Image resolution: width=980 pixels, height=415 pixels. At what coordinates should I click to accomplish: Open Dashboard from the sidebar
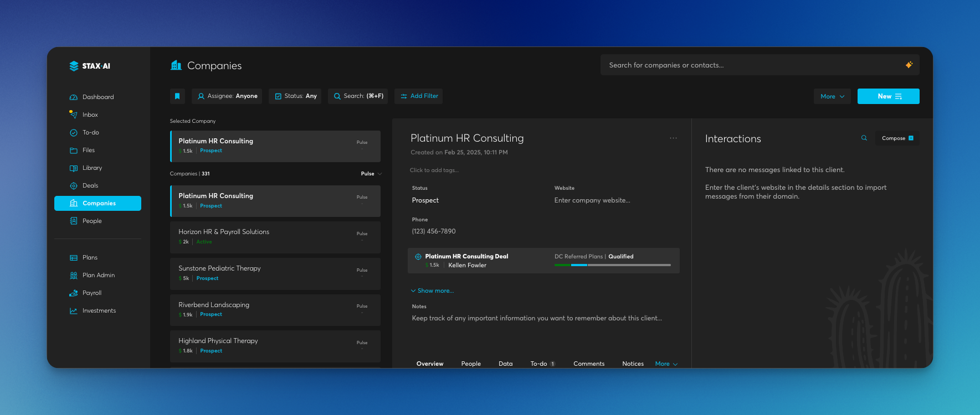(98, 97)
